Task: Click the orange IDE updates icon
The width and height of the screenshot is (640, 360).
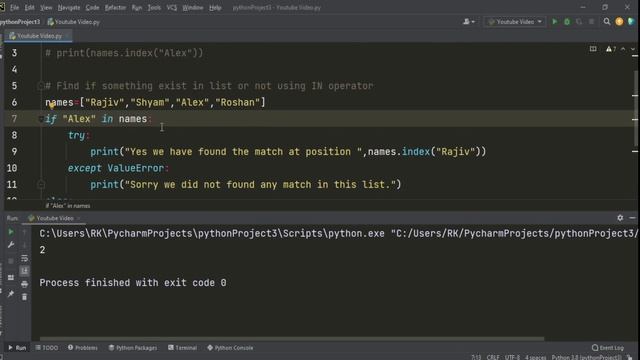Action: click(619, 22)
